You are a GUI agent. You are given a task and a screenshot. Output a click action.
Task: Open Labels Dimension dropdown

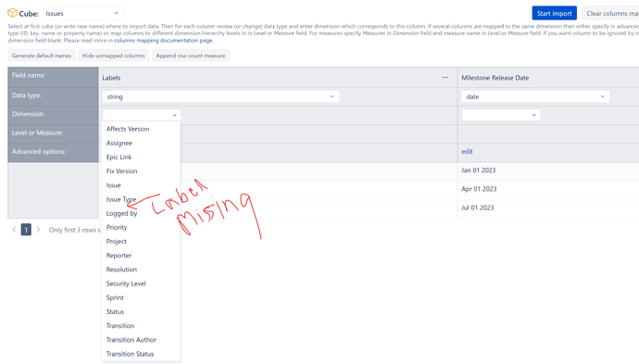point(142,115)
